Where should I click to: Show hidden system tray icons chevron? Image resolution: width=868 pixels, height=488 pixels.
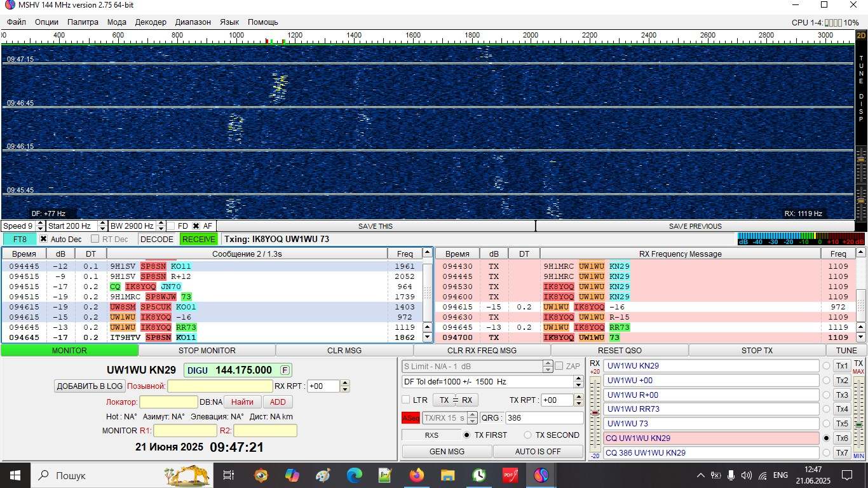point(700,475)
